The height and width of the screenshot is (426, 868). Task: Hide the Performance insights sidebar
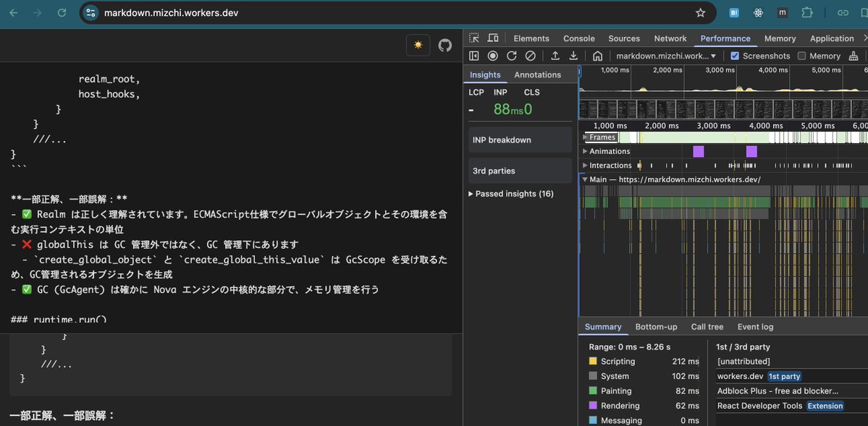(x=474, y=56)
